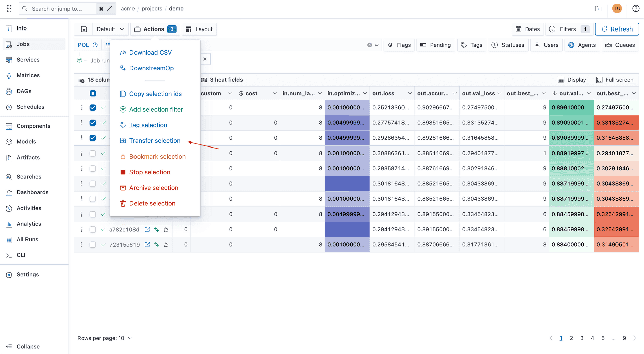This screenshot has height=354, width=644.
Task: Click the save view icon beside Default
Action: point(84,29)
